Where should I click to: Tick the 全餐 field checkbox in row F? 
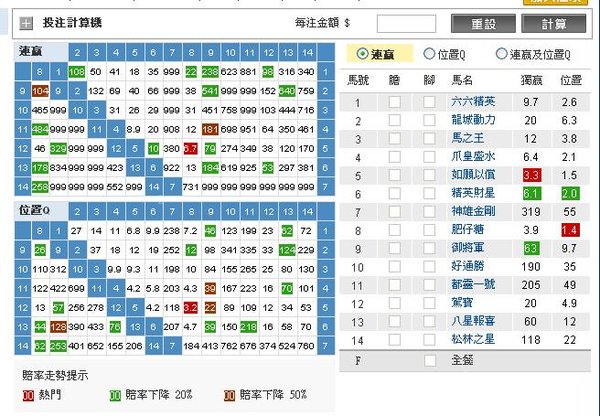[x=430, y=360]
